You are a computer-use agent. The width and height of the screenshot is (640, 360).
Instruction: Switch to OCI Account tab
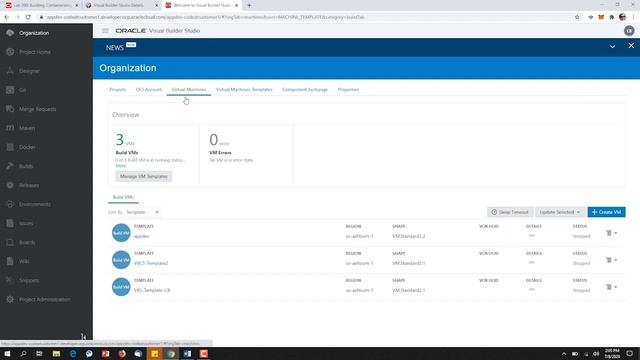(149, 89)
